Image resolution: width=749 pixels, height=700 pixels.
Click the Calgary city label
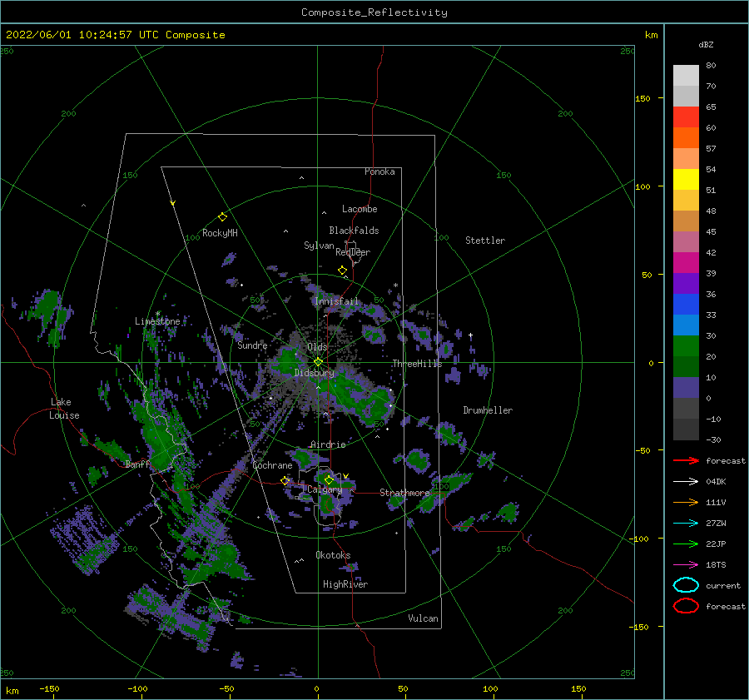[x=325, y=489]
